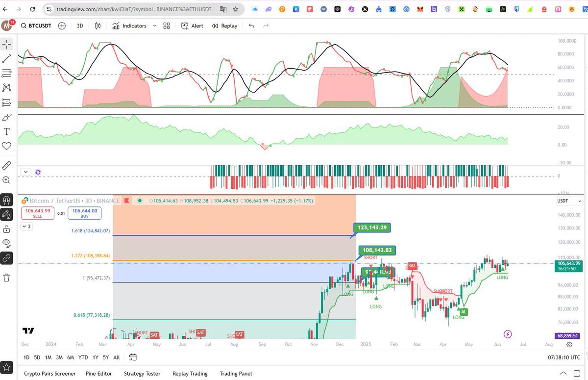Screen dimensions: 588x380
Task: Open the Replay Trading tab
Action: 190,374
